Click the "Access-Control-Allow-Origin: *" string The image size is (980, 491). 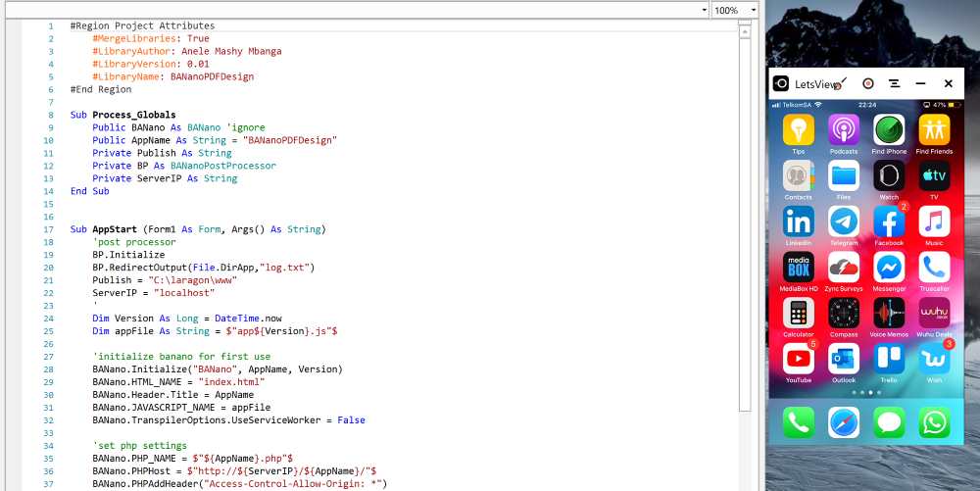point(294,484)
